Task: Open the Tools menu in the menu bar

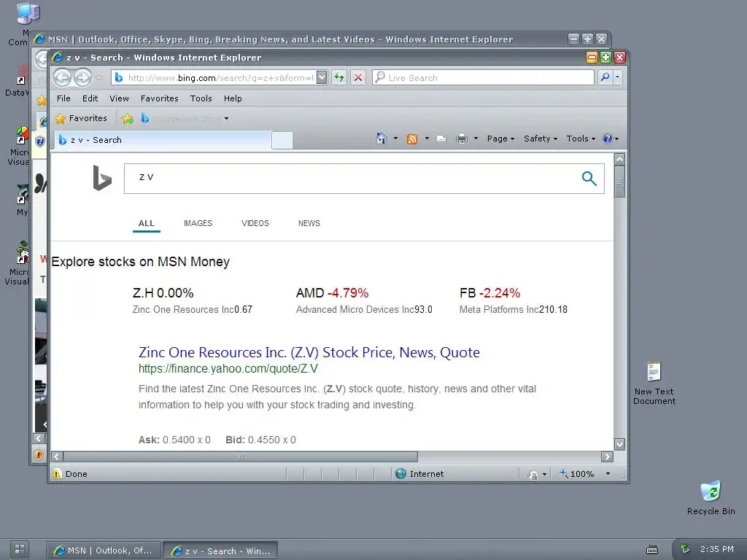Action: click(201, 98)
